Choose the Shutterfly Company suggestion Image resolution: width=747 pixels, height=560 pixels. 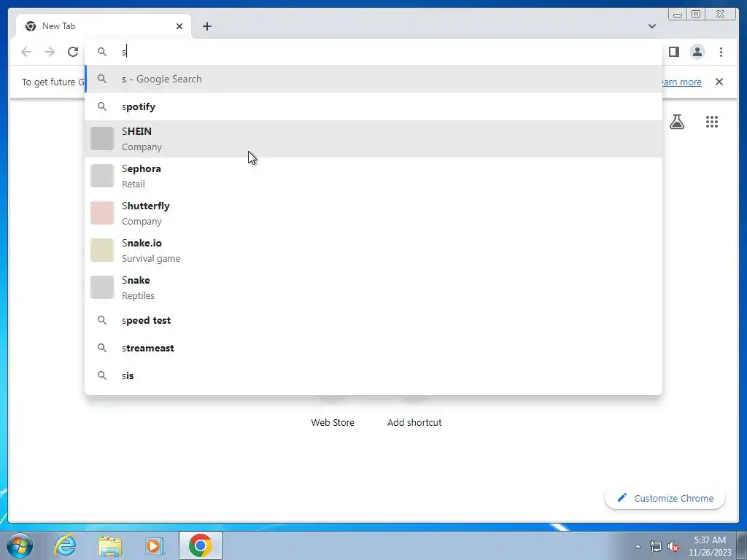(x=373, y=213)
